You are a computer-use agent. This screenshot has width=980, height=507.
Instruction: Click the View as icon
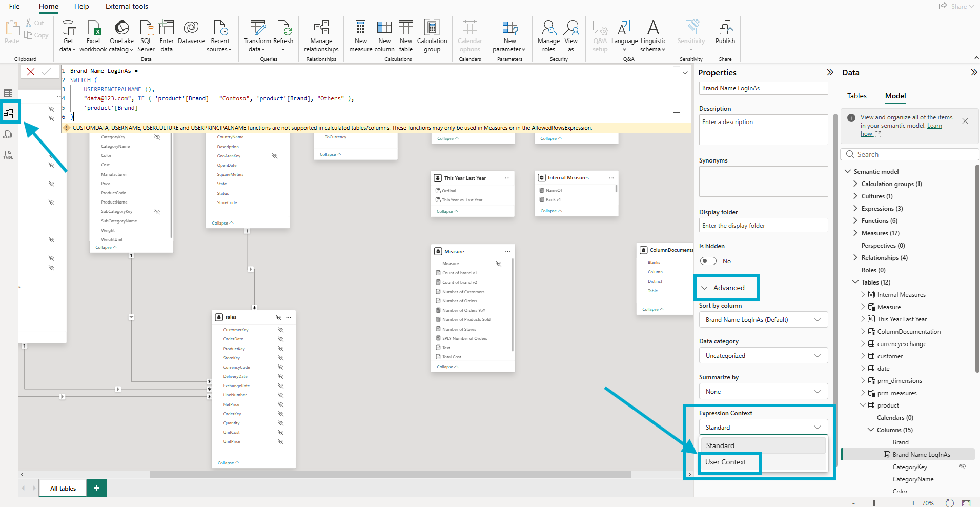pyautogui.click(x=571, y=36)
